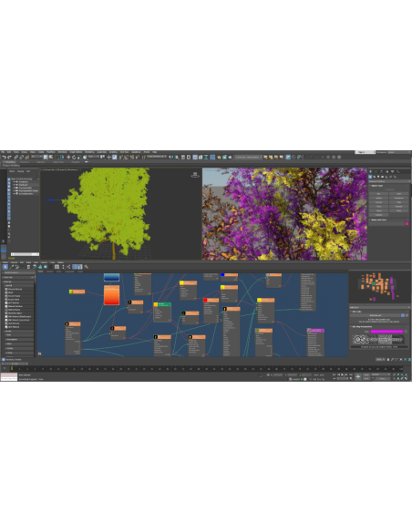Click the Align tool icon

click(x=177, y=157)
